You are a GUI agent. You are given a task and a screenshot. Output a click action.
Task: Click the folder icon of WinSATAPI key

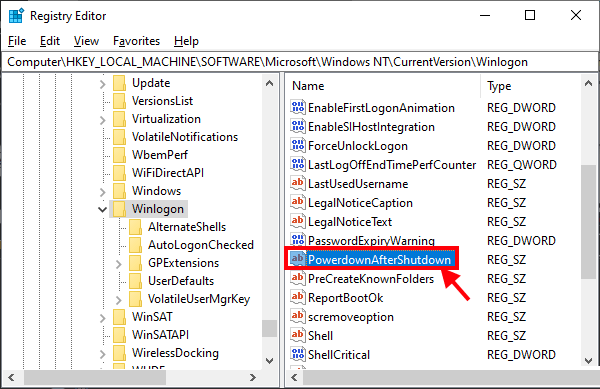(119, 335)
